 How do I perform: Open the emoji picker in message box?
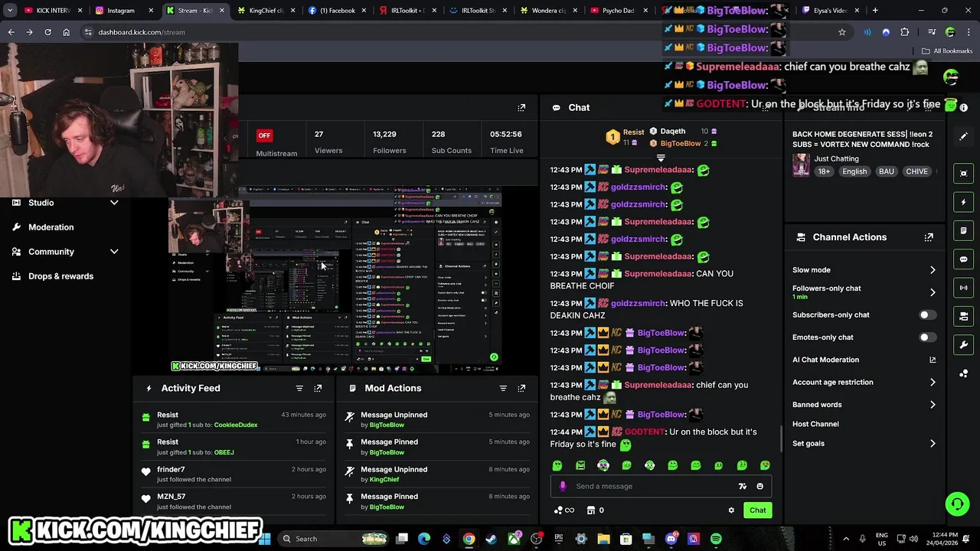click(x=759, y=486)
